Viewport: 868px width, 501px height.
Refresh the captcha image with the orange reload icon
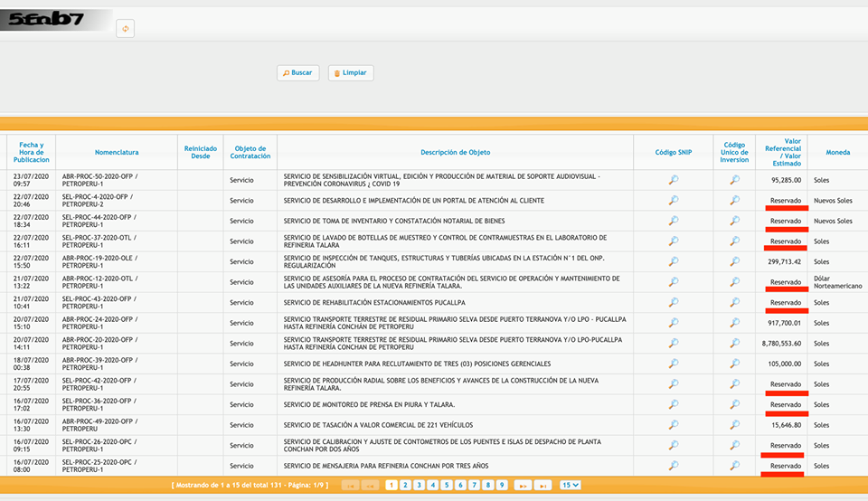click(x=125, y=29)
